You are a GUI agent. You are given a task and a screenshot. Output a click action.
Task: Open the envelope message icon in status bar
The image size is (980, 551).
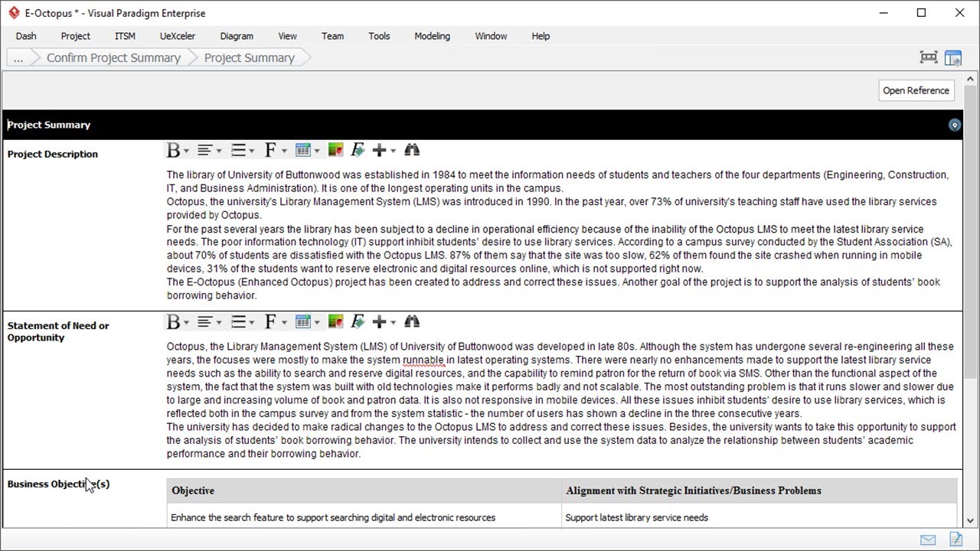(x=928, y=540)
